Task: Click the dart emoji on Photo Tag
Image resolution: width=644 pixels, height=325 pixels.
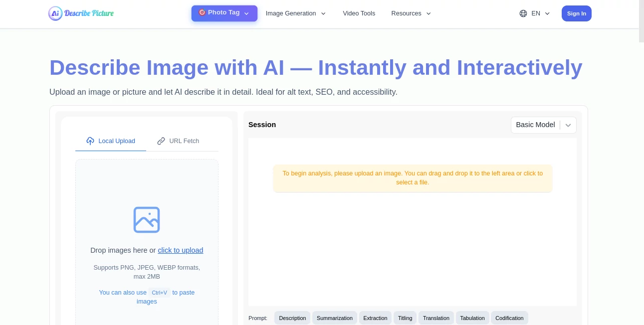Action: [x=202, y=12]
